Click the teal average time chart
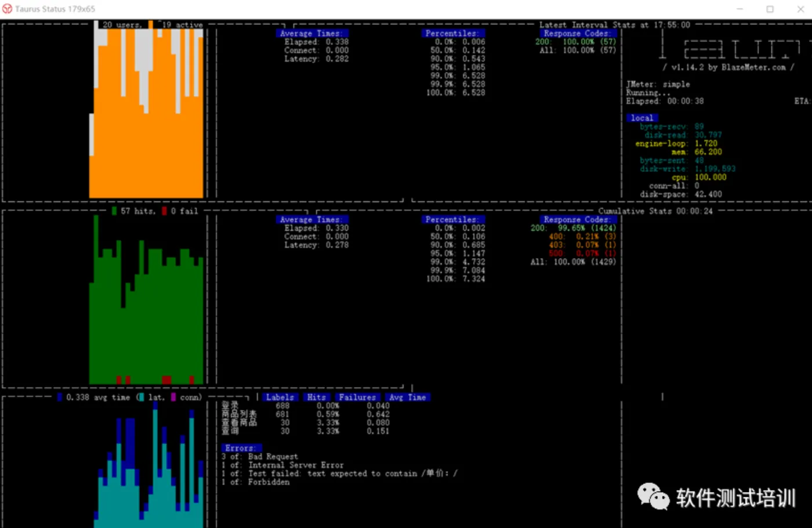 (x=150, y=464)
